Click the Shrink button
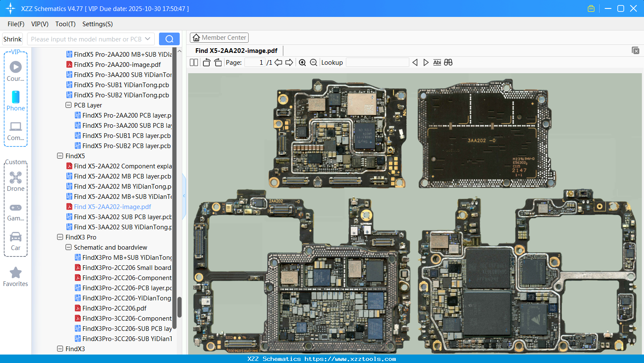The height and width of the screenshot is (363, 644). 13,39
